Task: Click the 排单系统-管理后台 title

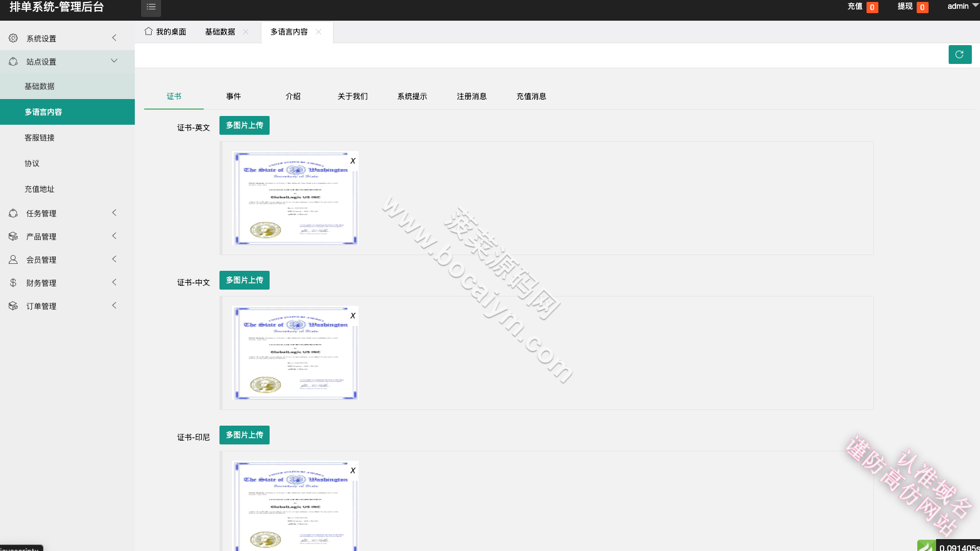Action: coord(56,7)
